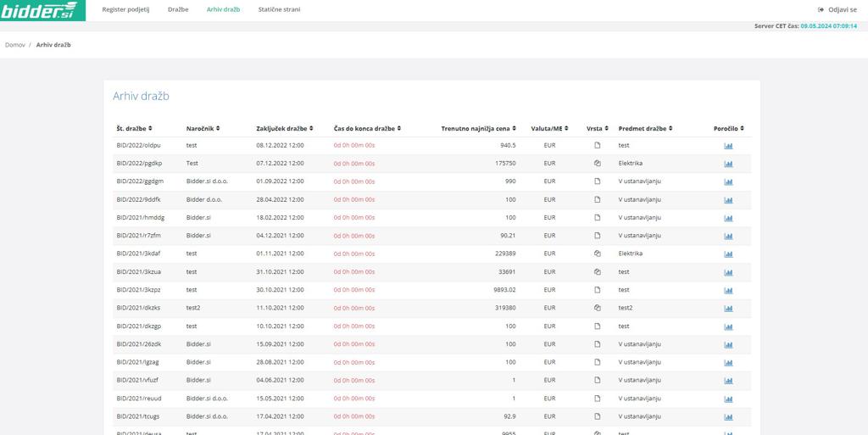This screenshot has height=435, width=868.
Task: Click the server time 09.05.2024 07:09:14
Action: (x=829, y=26)
